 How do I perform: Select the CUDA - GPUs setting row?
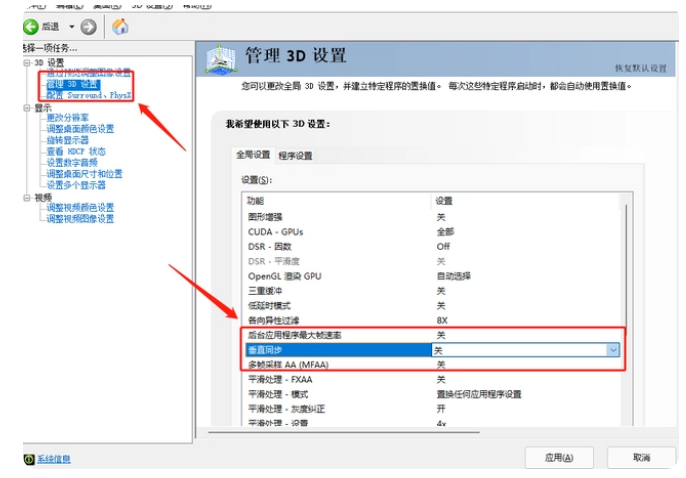pos(432,232)
